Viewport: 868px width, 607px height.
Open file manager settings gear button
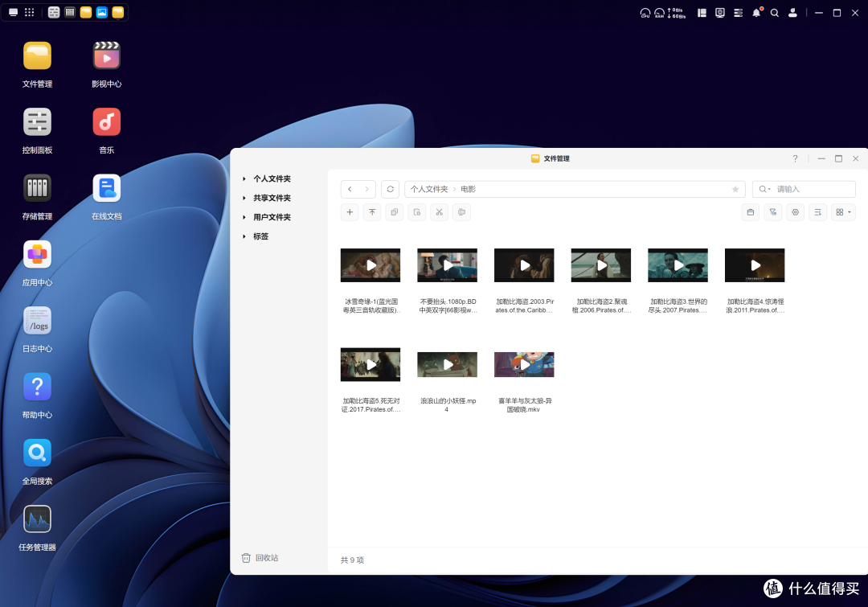pos(796,212)
